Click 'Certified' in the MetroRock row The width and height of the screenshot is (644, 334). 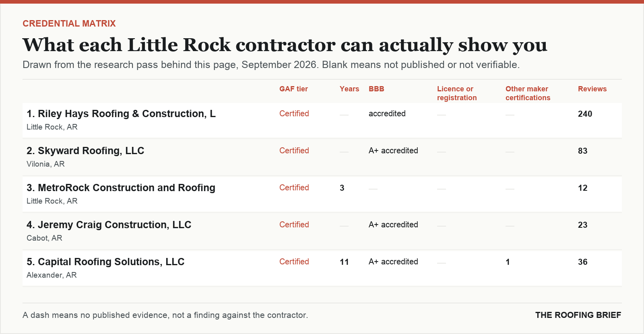(294, 188)
